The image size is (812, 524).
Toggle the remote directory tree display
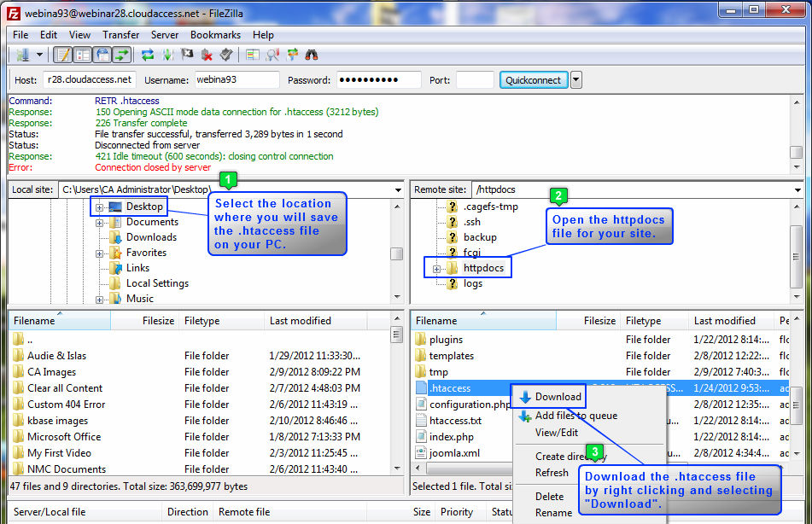[x=102, y=55]
